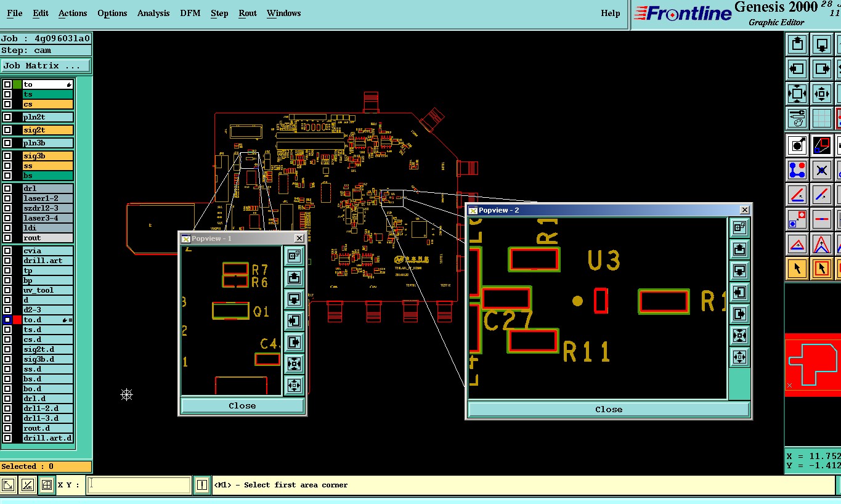Check the box next to 'drl'
The image size is (841, 504).
pos(7,189)
